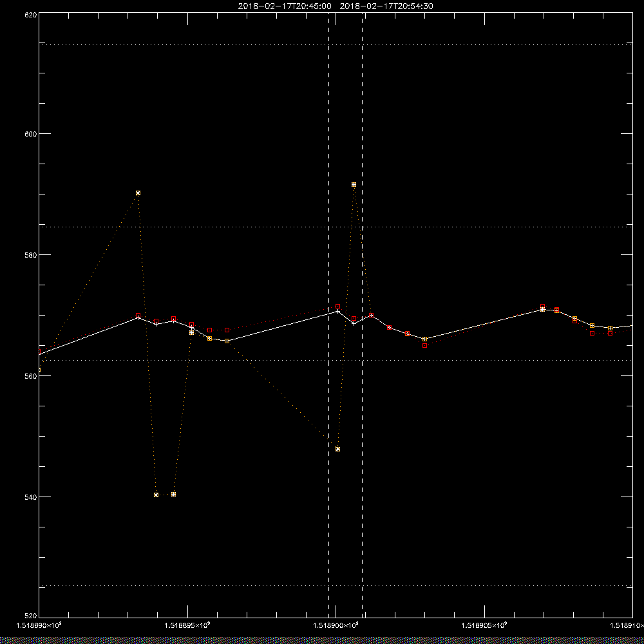Select the y-axis label 600
Screen dimensions: 644x644
click(31, 134)
